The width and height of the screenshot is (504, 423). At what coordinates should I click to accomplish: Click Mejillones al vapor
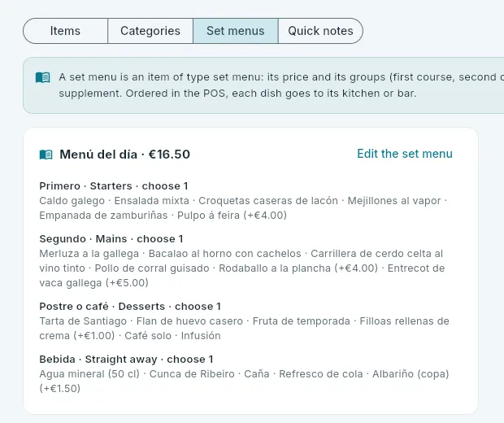[394, 201]
